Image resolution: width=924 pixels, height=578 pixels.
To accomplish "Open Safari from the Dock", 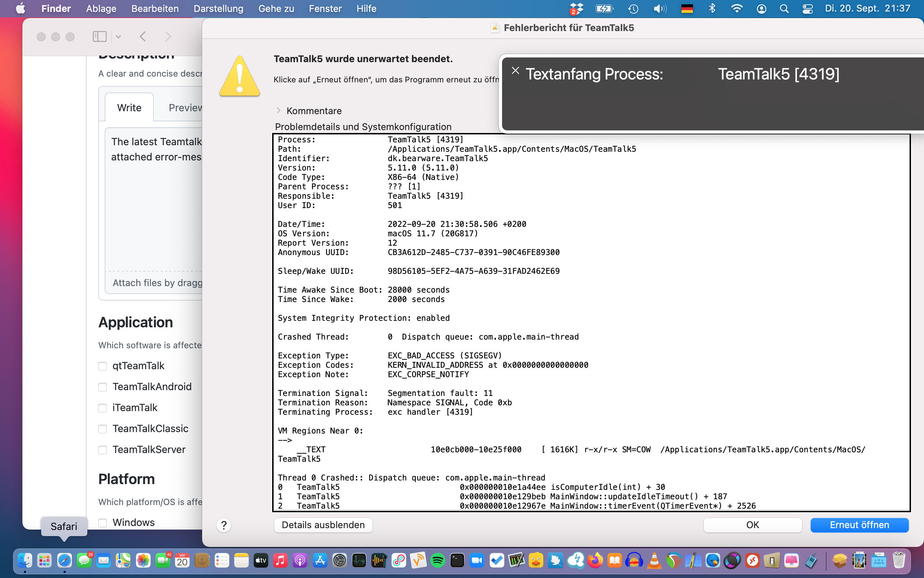I will coord(64,561).
